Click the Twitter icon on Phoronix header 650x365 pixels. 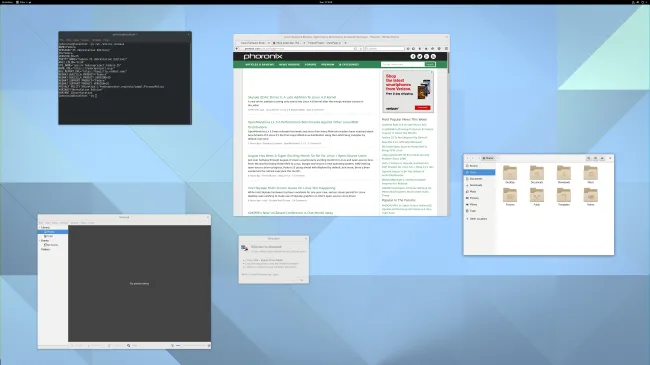pos(420,56)
